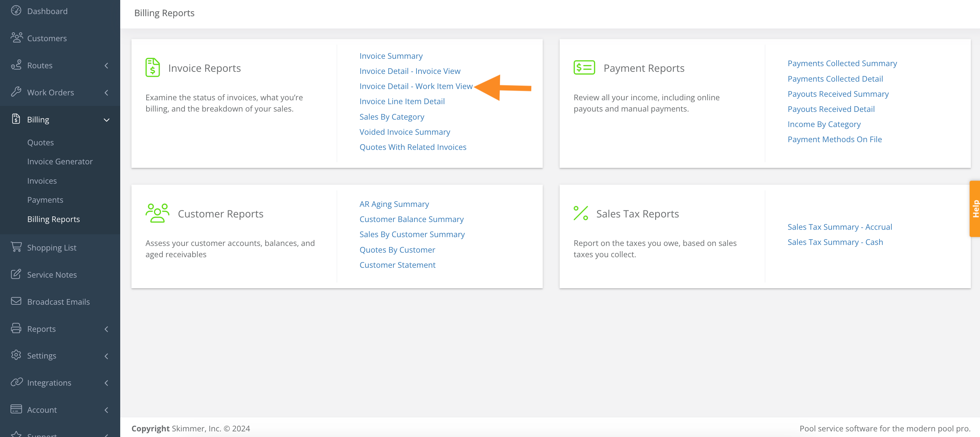Expand the Settings submenu chevron
980x437 pixels.
pos(107,356)
